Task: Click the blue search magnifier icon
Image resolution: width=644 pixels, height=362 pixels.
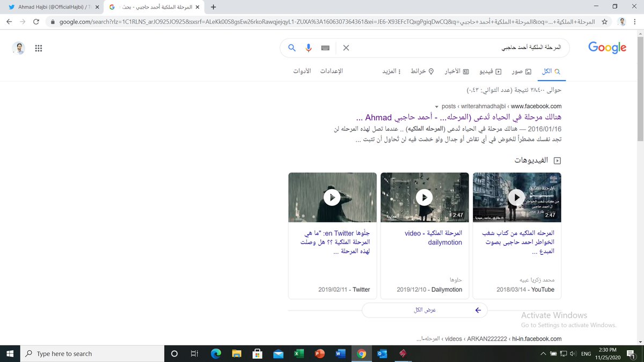Action: pyautogui.click(x=292, y=48)
